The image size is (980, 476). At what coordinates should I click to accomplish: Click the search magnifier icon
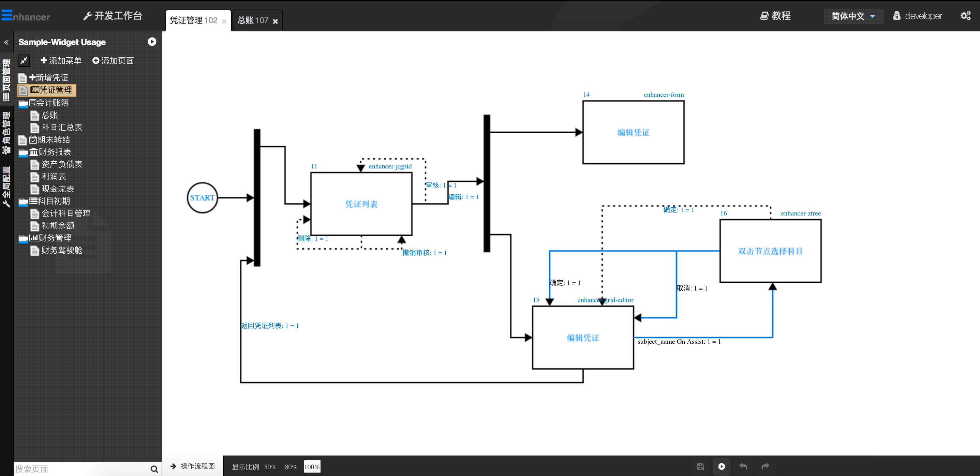154,469
